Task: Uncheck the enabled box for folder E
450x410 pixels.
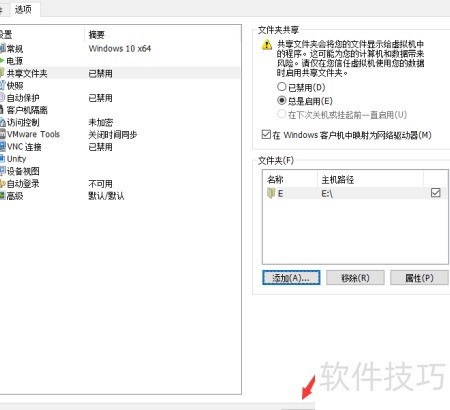Action: click(x=435, y=193)
